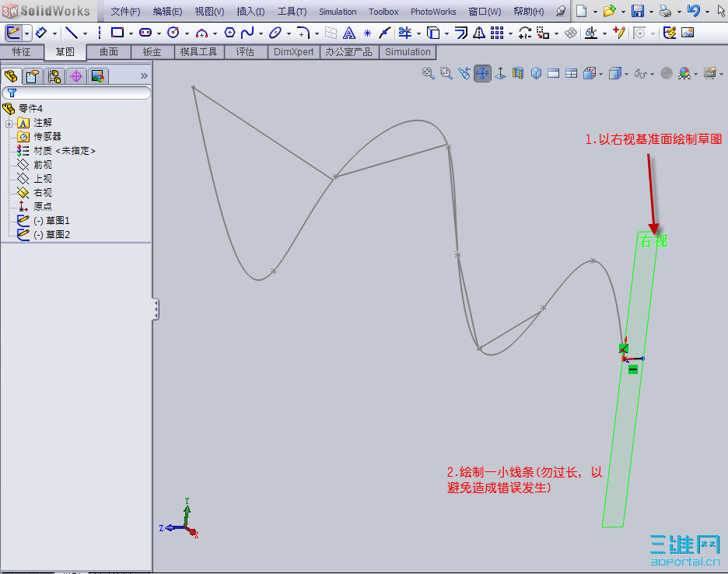728x574 pixels.
Task: Open the Rectangle tool dropdown arrow
Action: [x=131, y=33]
